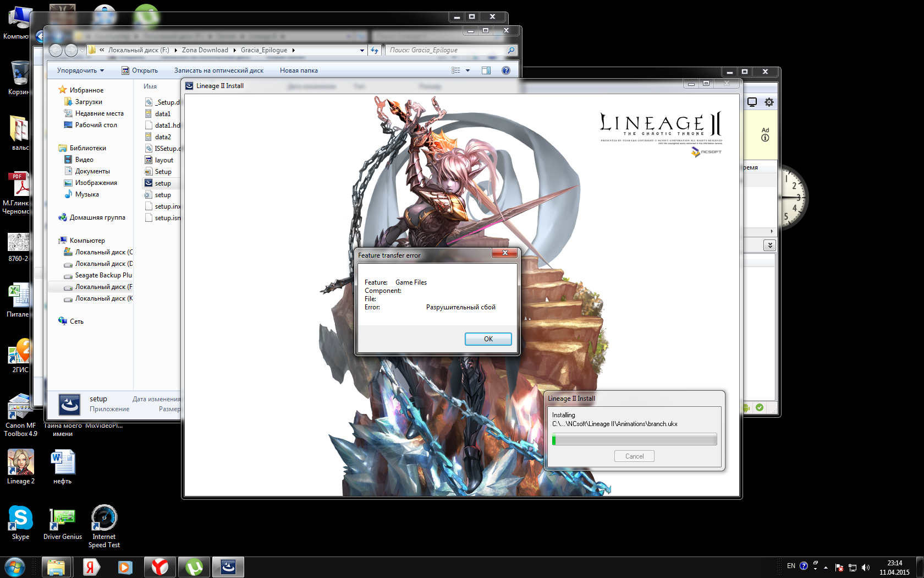Expand address bar history dropdown

tap(362, 50)
